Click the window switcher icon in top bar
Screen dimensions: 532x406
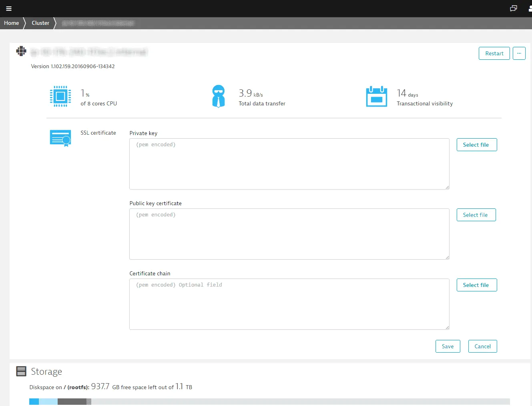[x=514, y=8]
